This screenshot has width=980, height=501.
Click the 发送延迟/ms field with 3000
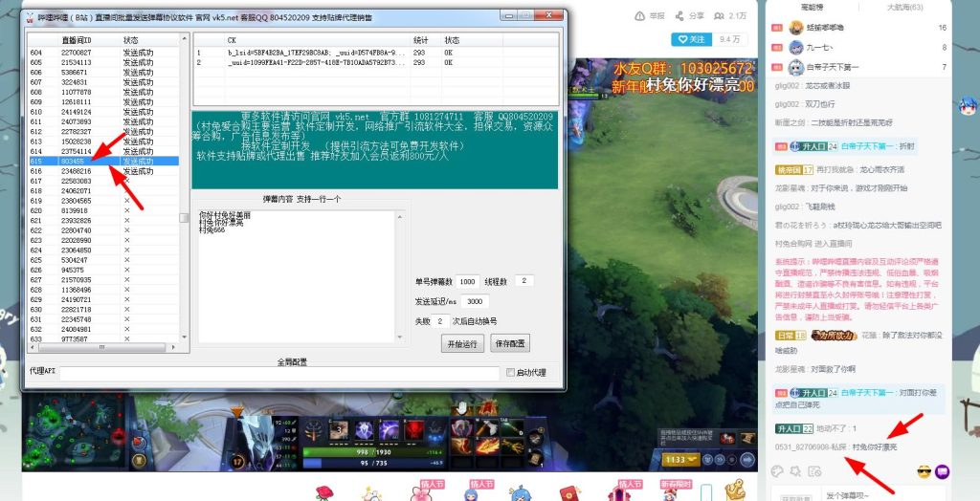point(475,302)
